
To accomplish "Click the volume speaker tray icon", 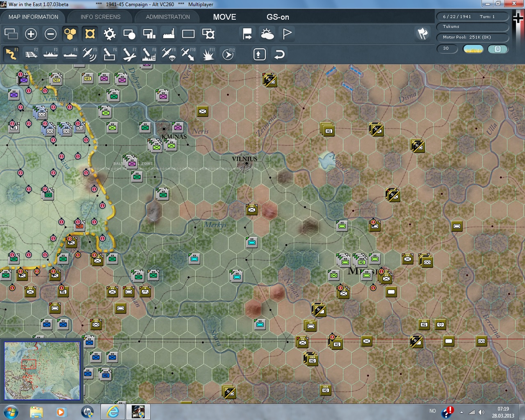I will [x=481, y=412].
